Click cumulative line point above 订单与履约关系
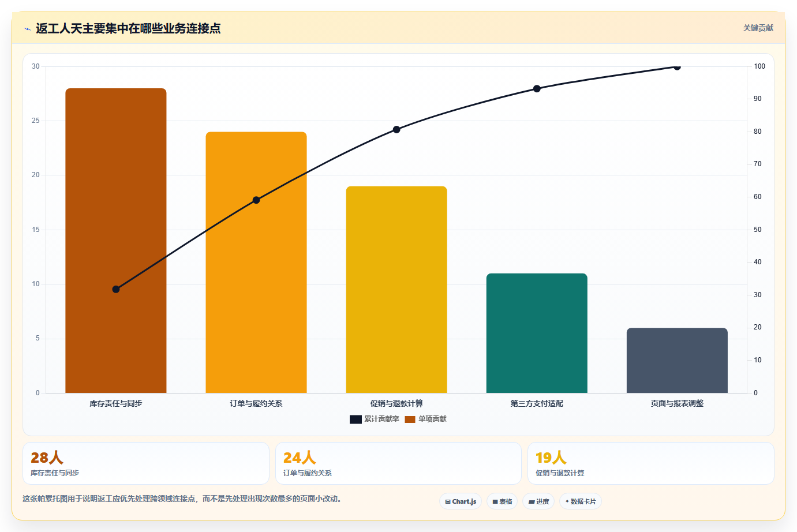The width and height of the screenshot is (797, 532). pos(256,200)
